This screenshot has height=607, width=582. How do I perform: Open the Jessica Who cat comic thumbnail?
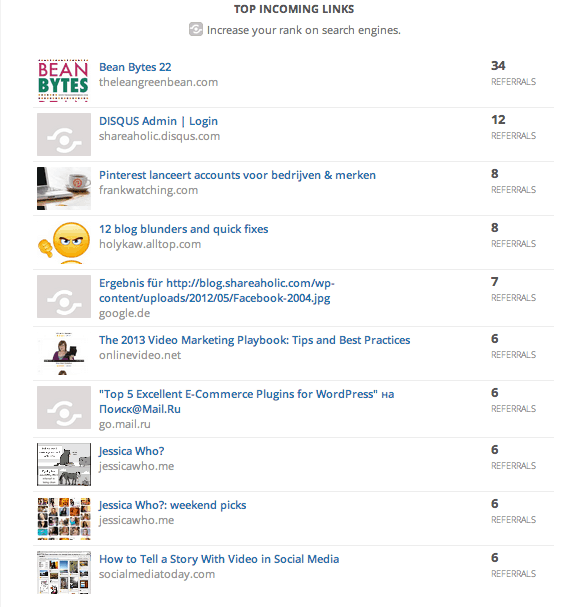click(x=64, y=465)
